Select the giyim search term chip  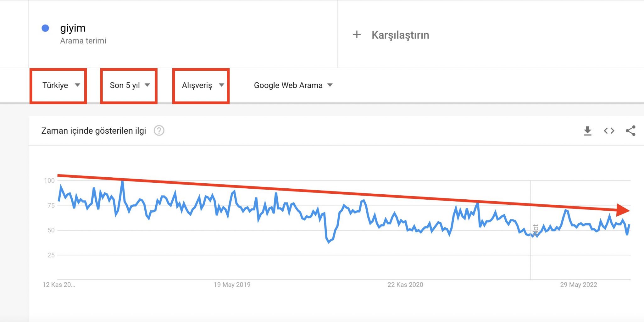coord(73,28)
